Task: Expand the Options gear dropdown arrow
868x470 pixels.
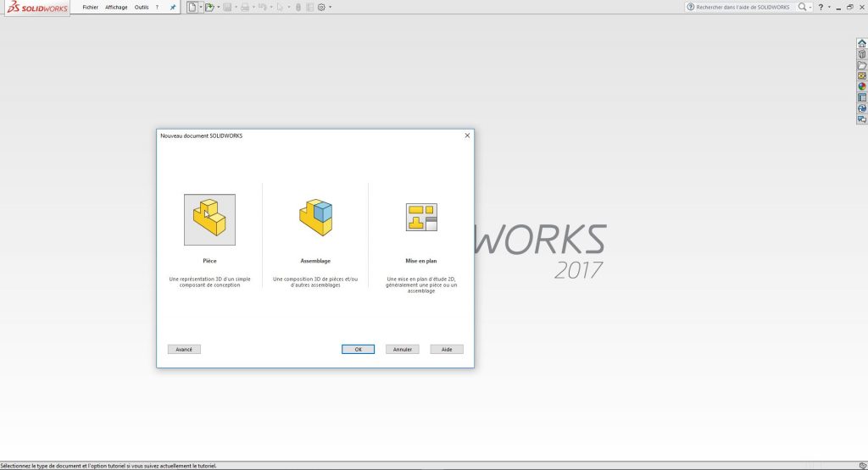Action: click(x=330, y=7)
